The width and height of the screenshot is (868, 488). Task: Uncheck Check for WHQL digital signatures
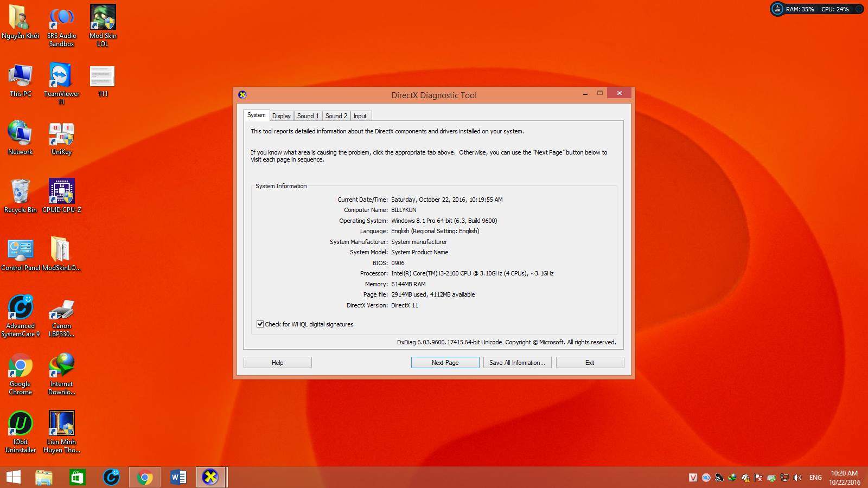point(260,324)
